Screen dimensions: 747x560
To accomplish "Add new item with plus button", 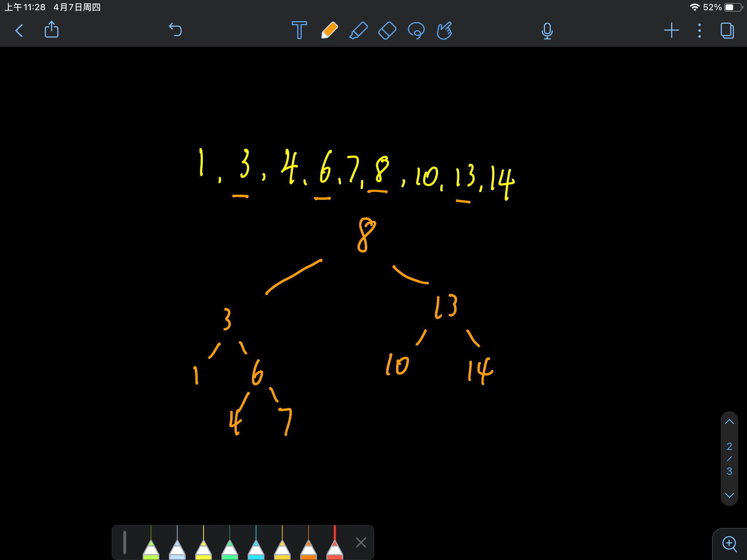I will pyautogui.click(x=671, y=30).
